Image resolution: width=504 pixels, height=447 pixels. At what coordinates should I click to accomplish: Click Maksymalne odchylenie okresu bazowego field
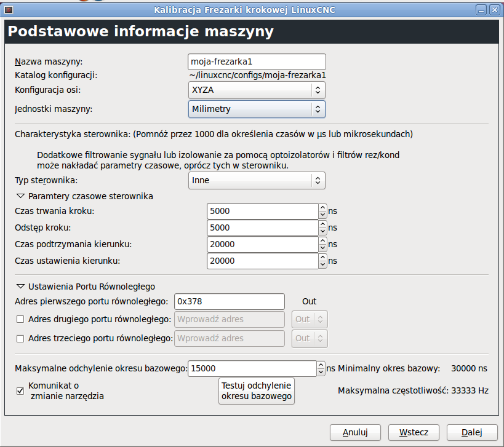(x=252, y=368)
